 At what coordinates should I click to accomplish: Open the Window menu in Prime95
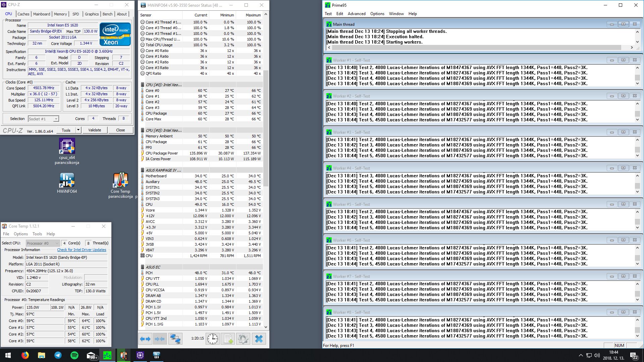396,14
